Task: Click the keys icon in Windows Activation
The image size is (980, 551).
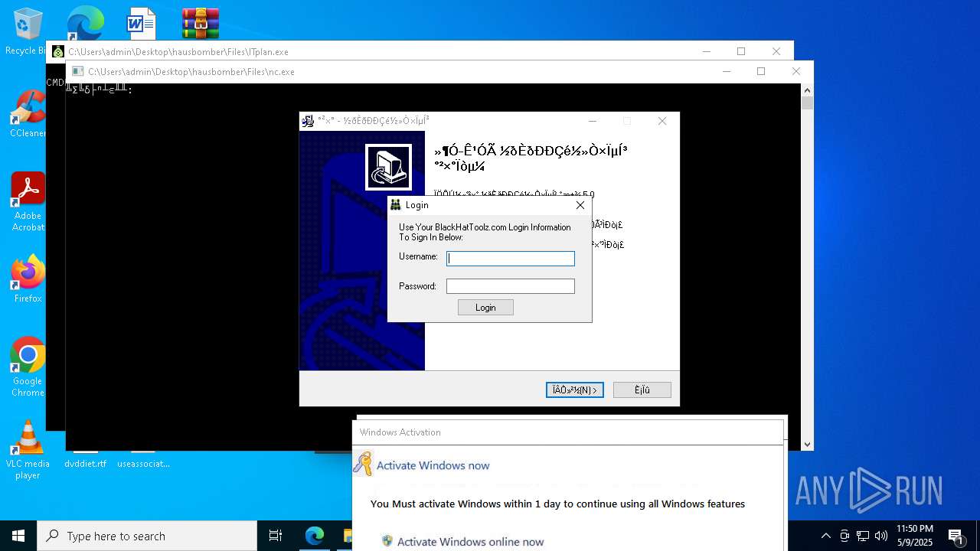Action: pos(363,464)
